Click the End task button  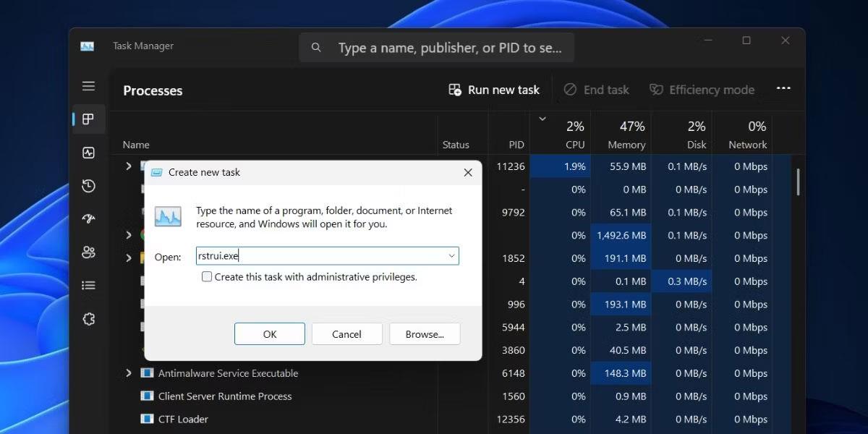597,90
